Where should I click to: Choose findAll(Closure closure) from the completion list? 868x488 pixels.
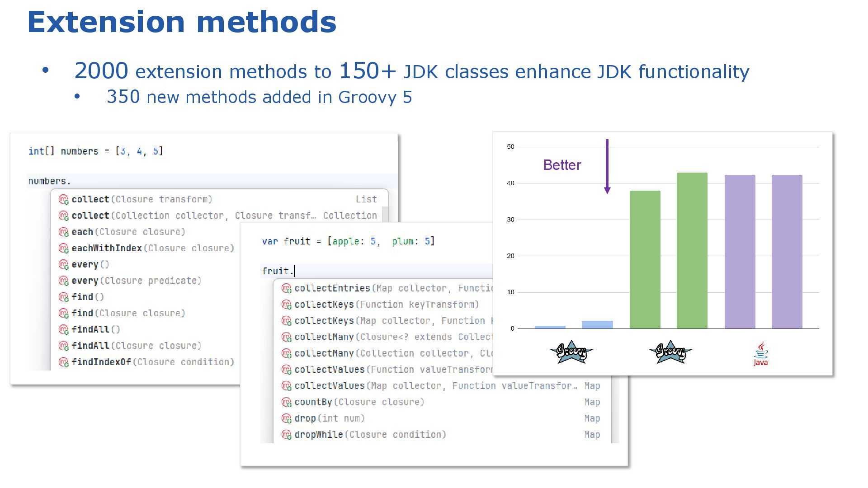coord(137,346)
